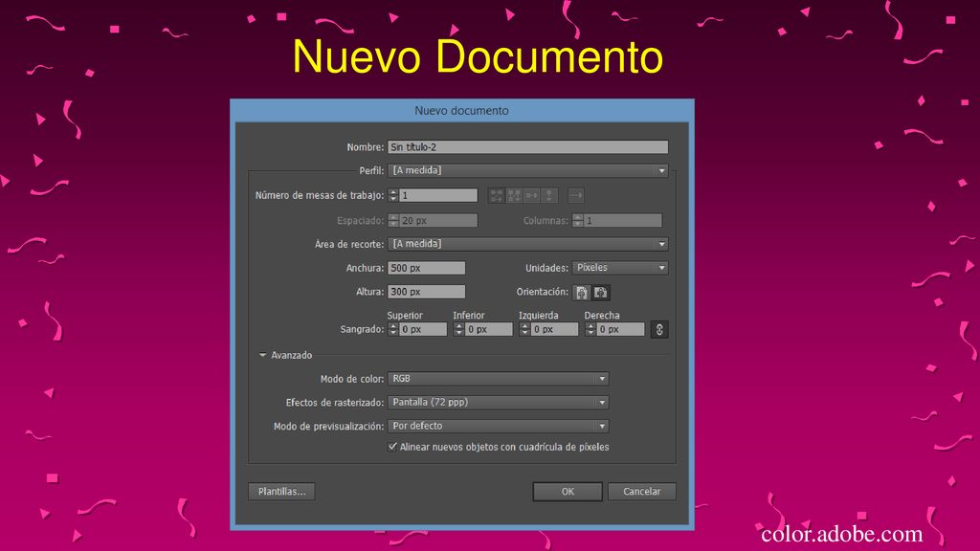Select grid by column artboard layout icon

514,195
